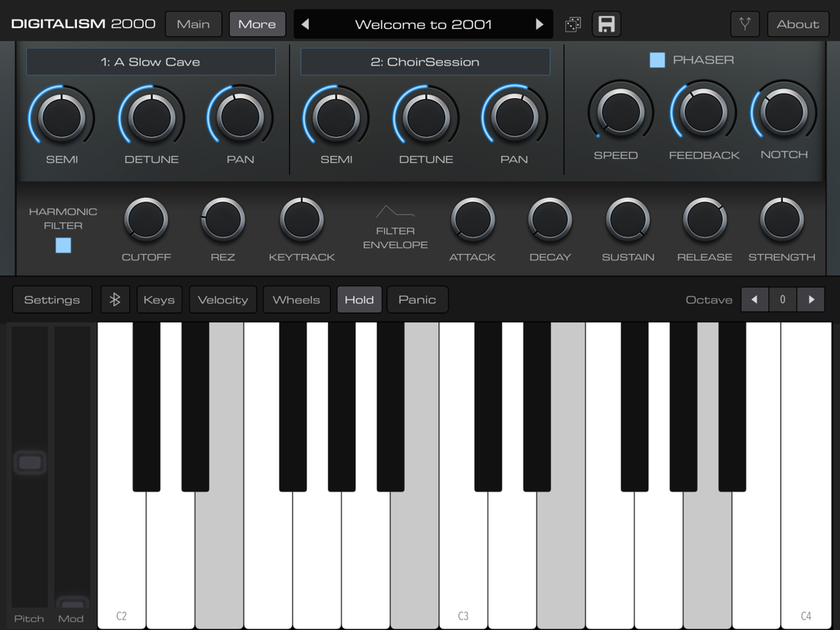Click oscillator 2 PAN knob
The height and width of the screenshot is (630, 840).
[514, 116]
